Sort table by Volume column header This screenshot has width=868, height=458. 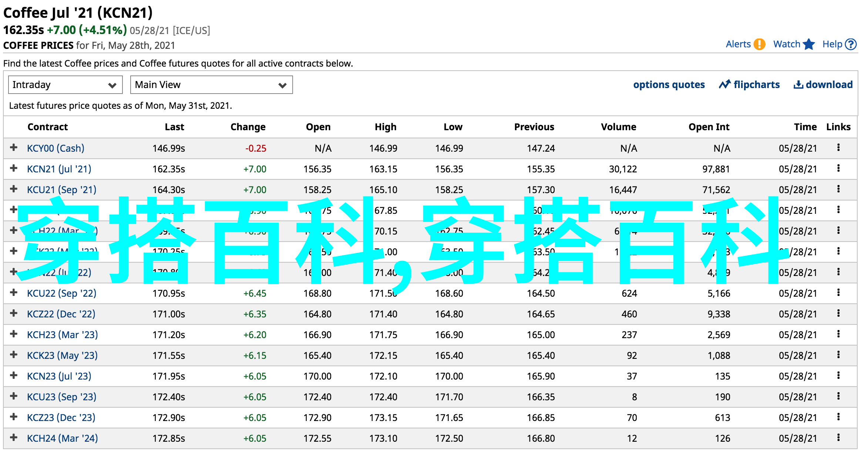pyautogui.click(x=618, y=127)
